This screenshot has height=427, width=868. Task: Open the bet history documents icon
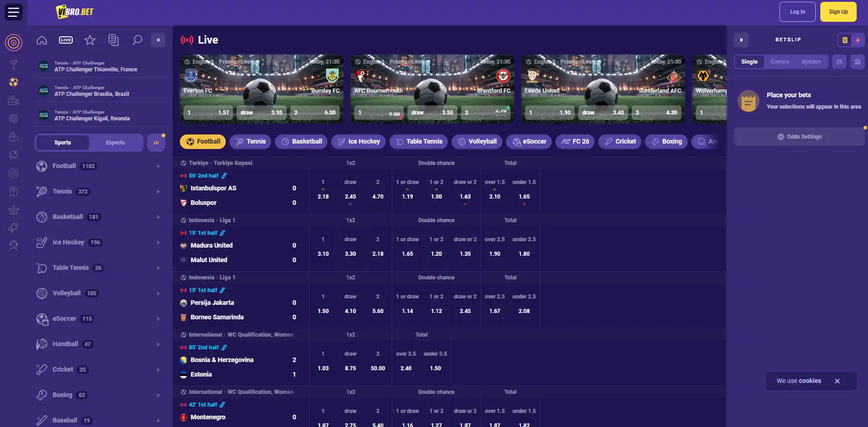click(x=114, y=40)
